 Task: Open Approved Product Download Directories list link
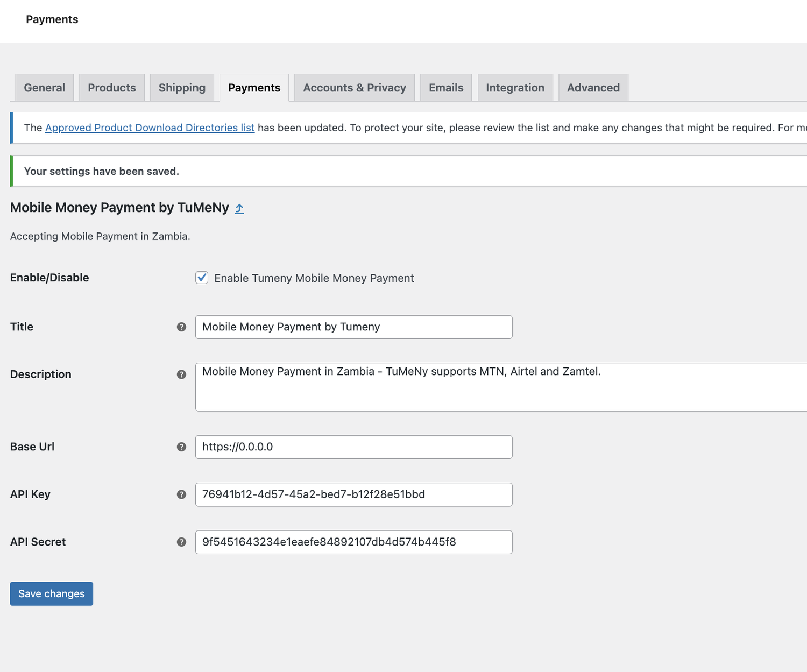[x=150, y=128]
